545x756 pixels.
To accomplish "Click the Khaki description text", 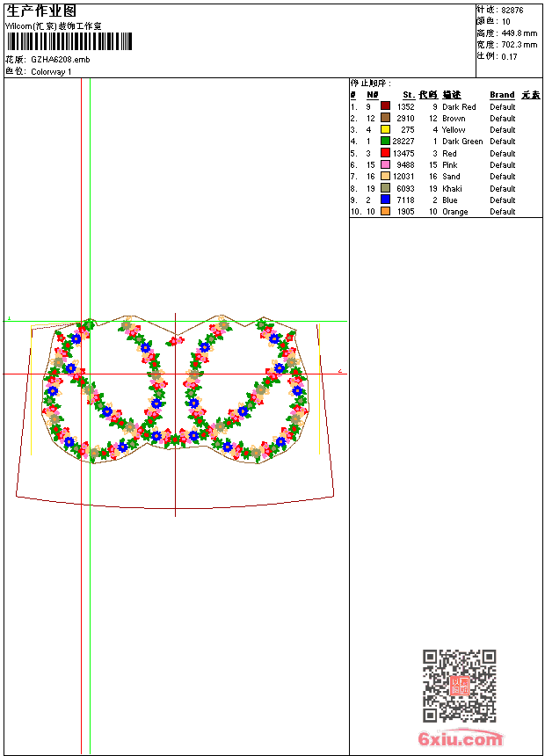I will pyautogui.click(x=452, y=188).
